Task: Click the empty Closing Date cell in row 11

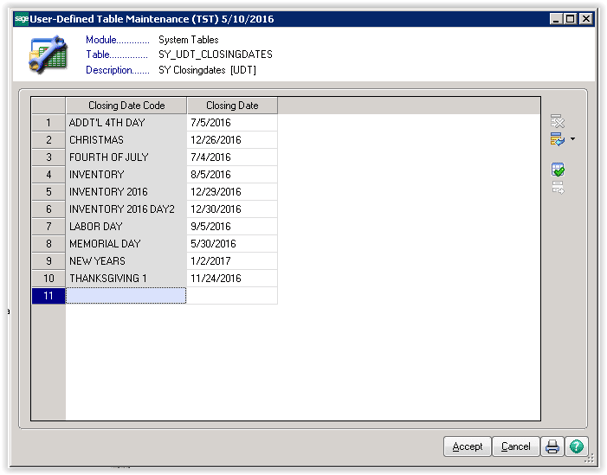Action: click(x=231, y=295)
